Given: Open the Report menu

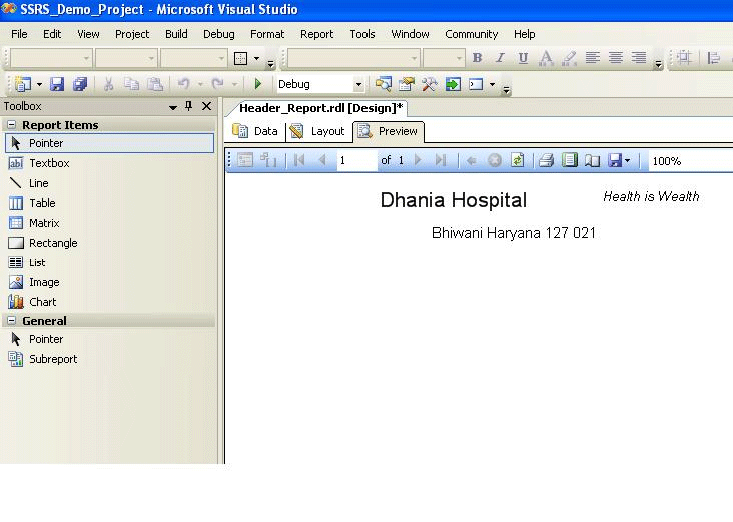Looking at the screenshot, I should point(316,34).
